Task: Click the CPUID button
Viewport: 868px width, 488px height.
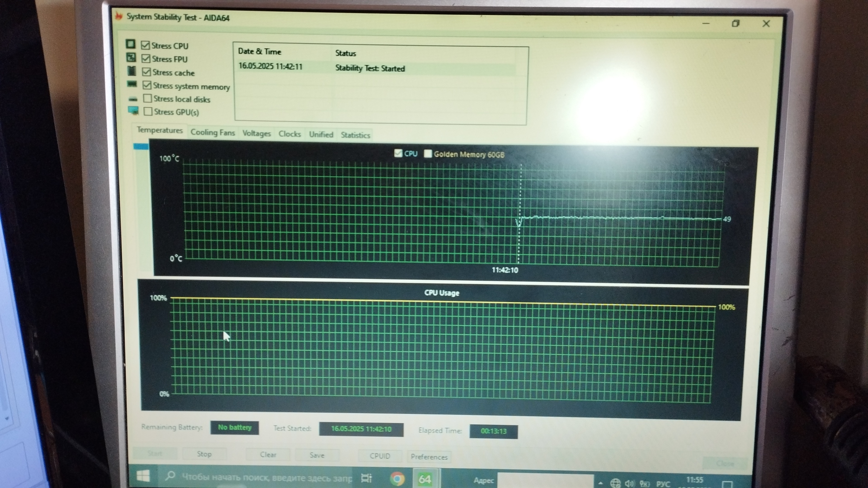Action: pyautogui.click(x=380, y=456)
